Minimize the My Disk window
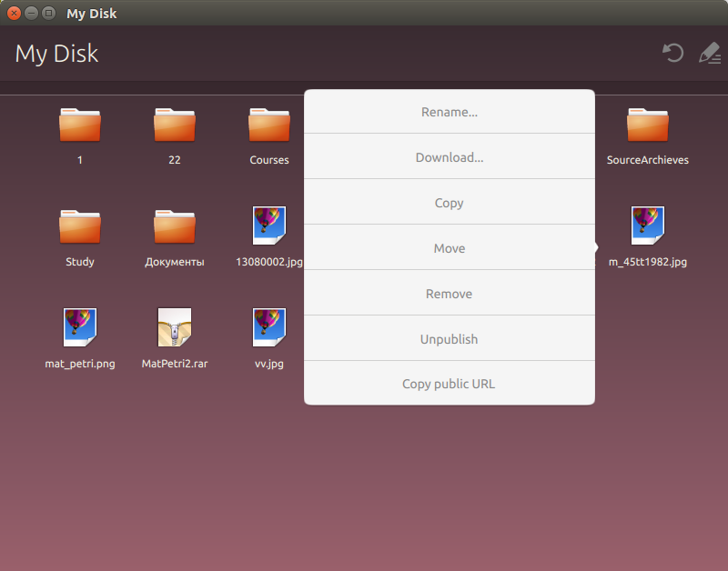728x571 pixels. pos(31,13)
